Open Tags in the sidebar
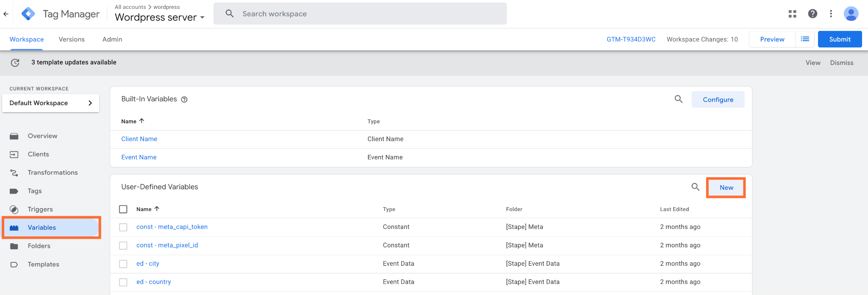Screen dimensions: 868x295 pos(35,191)
